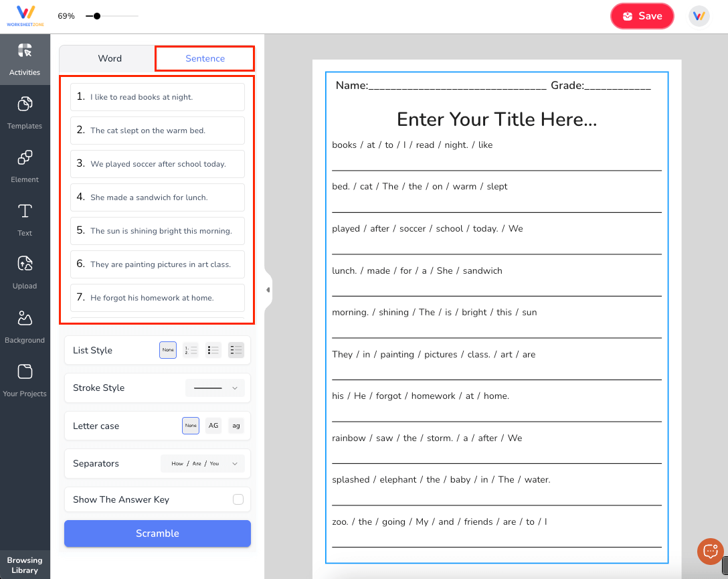Image resolution: width=728 pixels, height=579 pixels.
Task: Collapse the left settings panel arrow
Action: (x=268, y=290)
